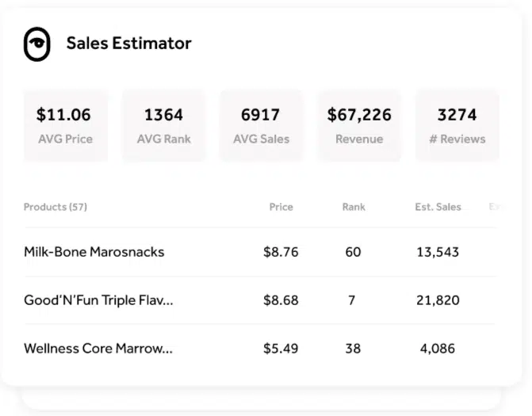The image size is (532, 416).
Task: Click estimated sales value 21,820
Action: point(438,300)
